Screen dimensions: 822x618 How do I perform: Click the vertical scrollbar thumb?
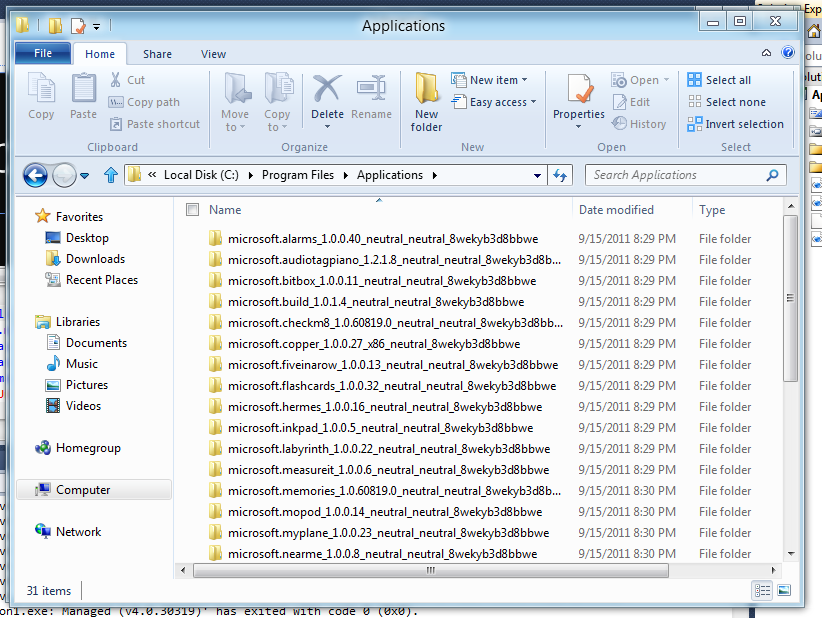790,298
